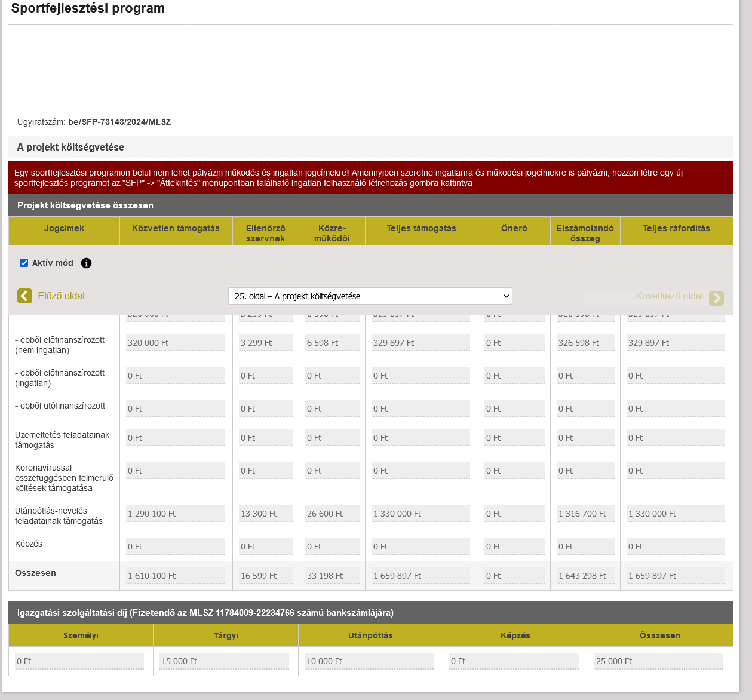Click the 1 290 100 Ft field in Utánpótlás-nevelés row

pos(175,514)
